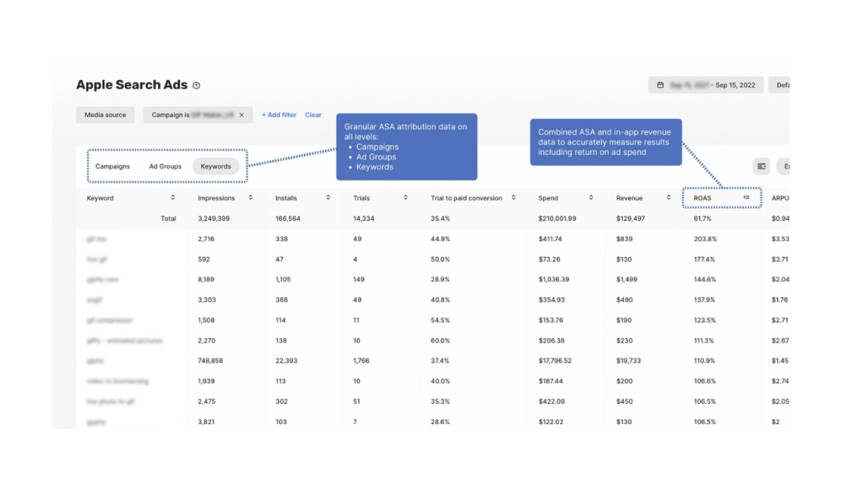Click the active sort icon on the ROAS column
The height and width of the screenshot is (488, 868).
point(746,198)
